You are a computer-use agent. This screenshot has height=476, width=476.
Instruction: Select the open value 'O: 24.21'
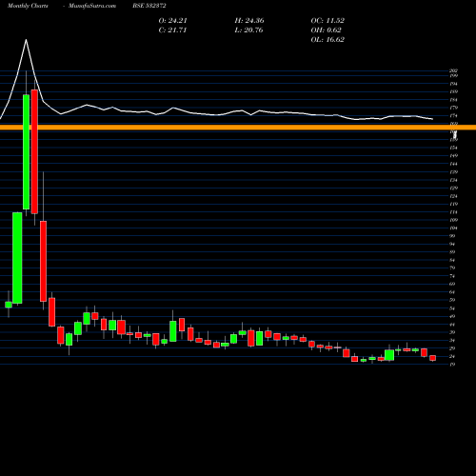pyautogui.click(x=172, y=21)
